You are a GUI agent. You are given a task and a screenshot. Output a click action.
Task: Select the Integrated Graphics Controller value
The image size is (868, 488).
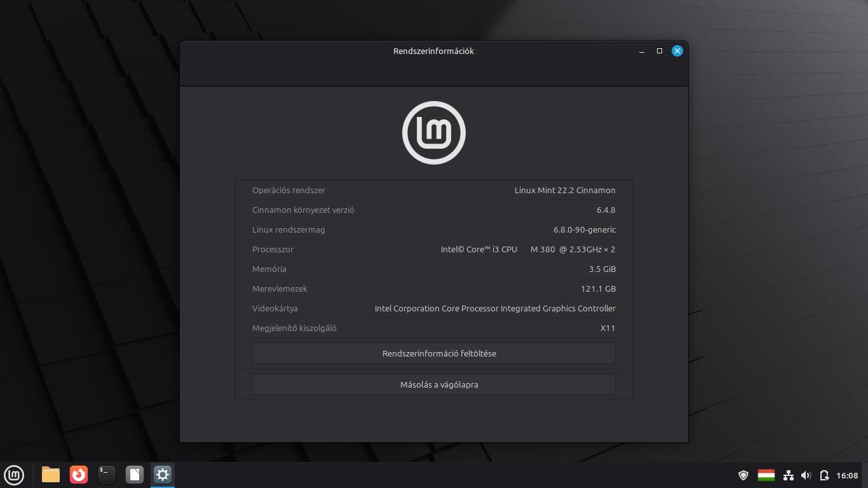[x=495, y=308]
